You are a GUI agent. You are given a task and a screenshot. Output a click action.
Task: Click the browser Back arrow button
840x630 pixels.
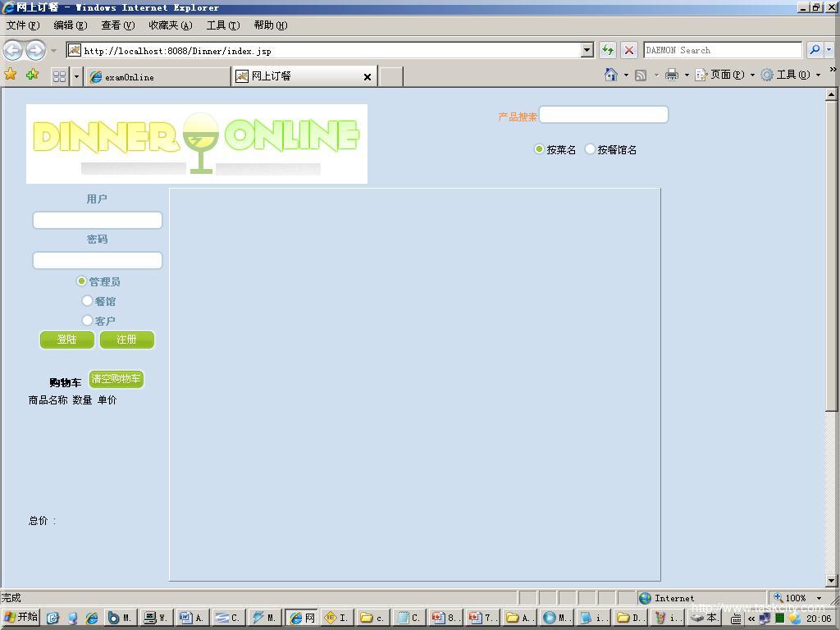[13, 50]
